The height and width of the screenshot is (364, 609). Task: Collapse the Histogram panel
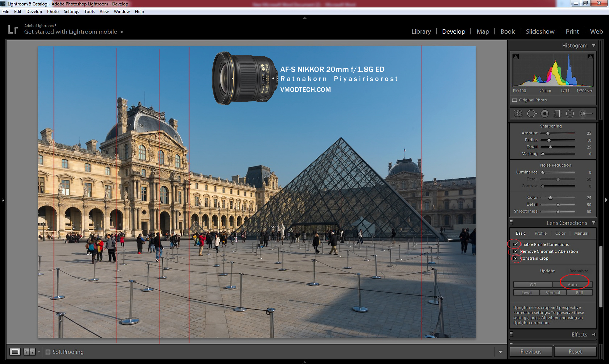click(x=593, y=46)
